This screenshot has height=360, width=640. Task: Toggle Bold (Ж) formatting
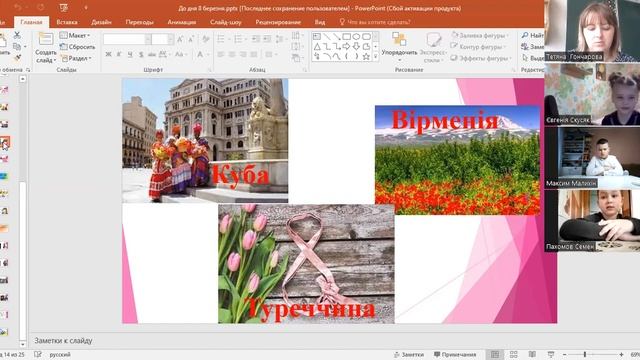click(x=108, y=54)
